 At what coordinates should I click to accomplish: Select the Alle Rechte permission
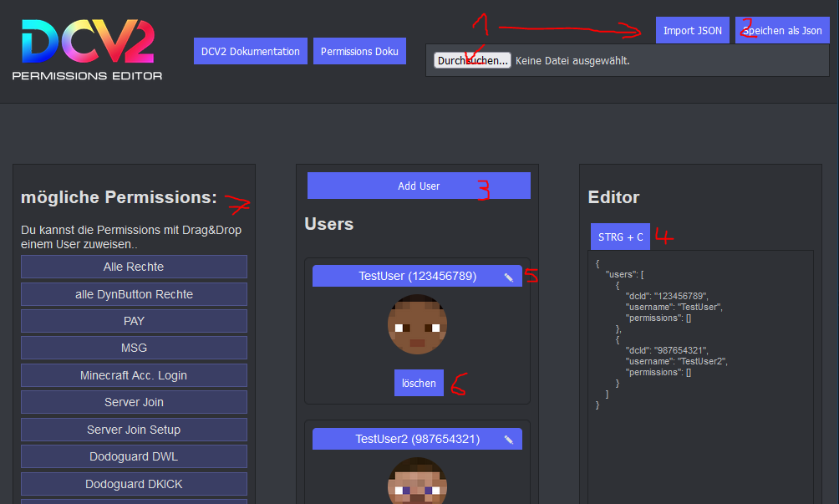pyautogui.click(x=134, y=267)
